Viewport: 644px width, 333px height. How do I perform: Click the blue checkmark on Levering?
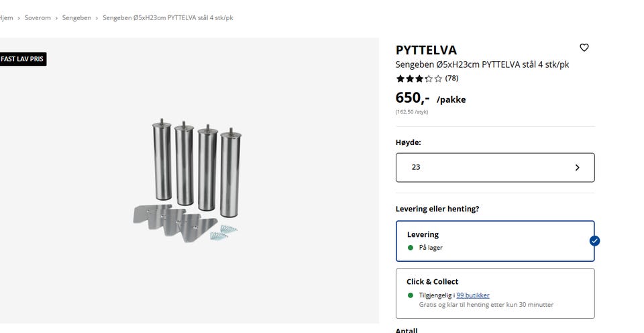594,241
